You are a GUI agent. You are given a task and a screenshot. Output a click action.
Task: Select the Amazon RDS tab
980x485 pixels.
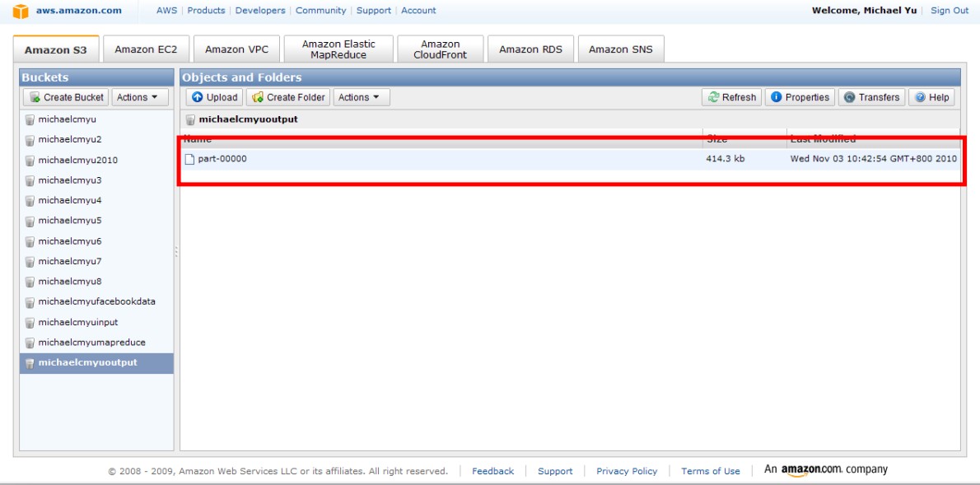click(x=530, y=49)
